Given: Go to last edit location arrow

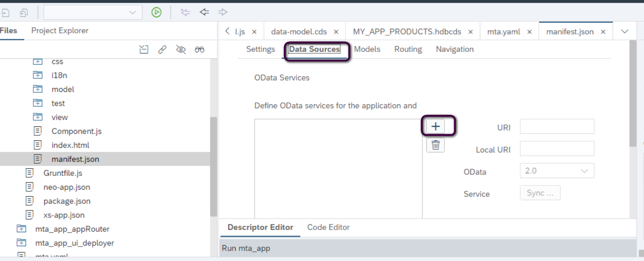Looking at the screenshot, I should (x=186, y=12).
